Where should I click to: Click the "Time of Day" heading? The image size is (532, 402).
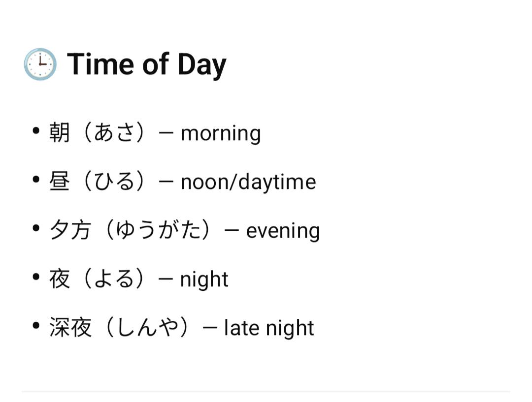(x=147, y=64)
